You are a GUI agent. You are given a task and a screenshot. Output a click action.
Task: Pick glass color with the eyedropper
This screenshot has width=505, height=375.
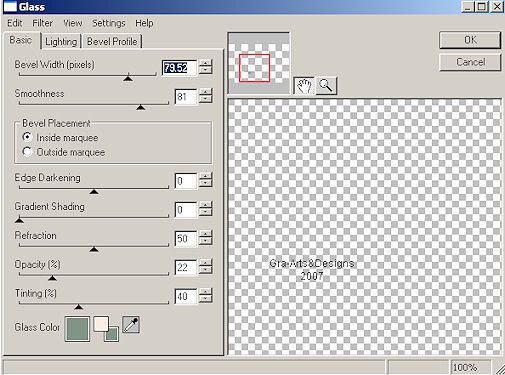(131, 325)
